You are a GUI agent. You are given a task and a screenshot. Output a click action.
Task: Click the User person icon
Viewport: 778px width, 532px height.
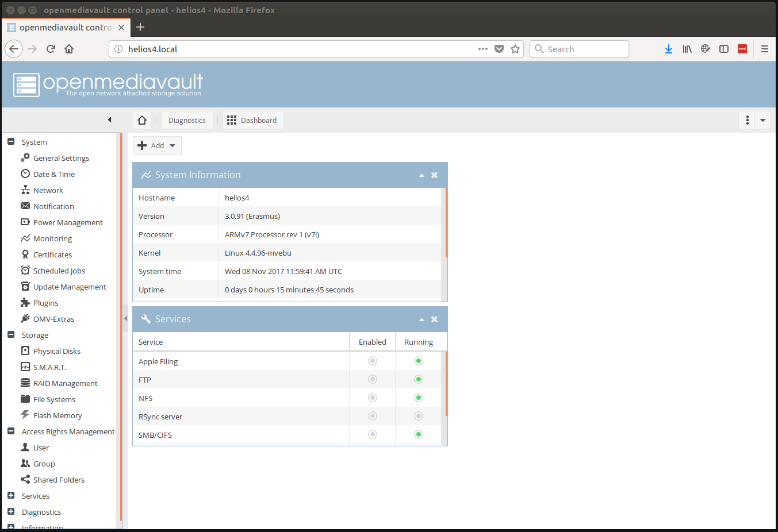click(25, 447)
